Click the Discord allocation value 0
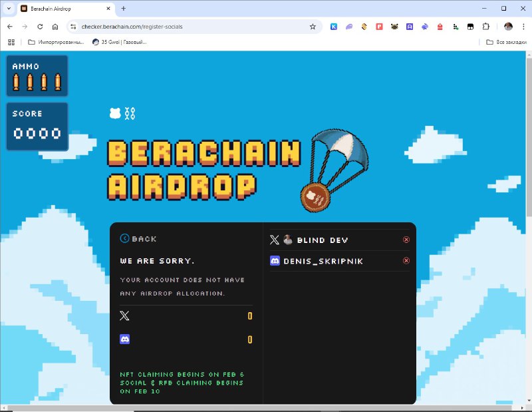 tap(250, 339)
